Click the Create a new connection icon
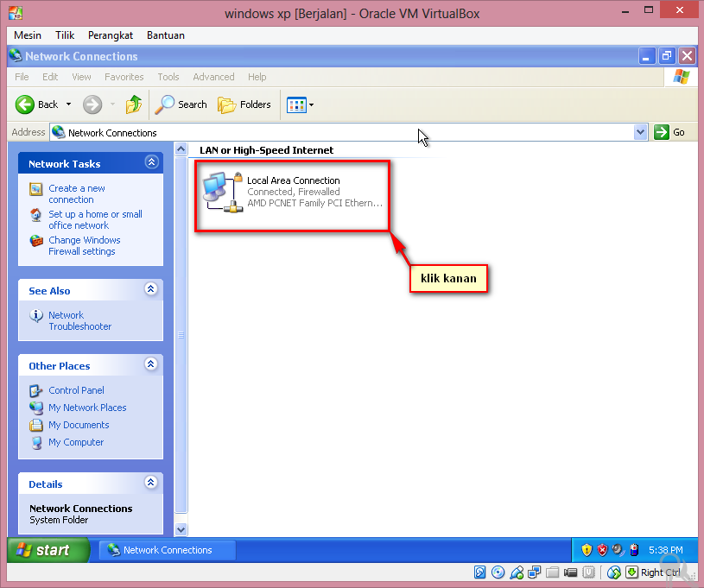This screenshot has width=704, height=588. (36, 189)
